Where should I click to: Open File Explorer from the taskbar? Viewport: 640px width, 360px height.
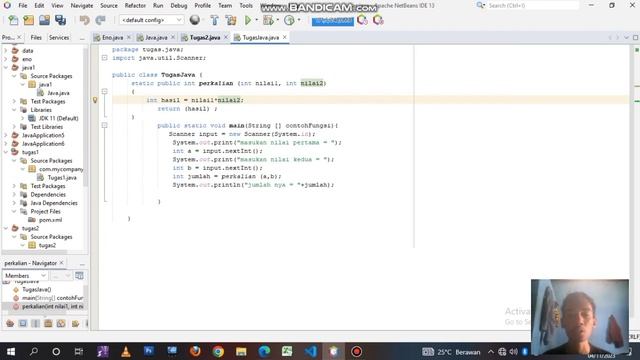[241, 351]
